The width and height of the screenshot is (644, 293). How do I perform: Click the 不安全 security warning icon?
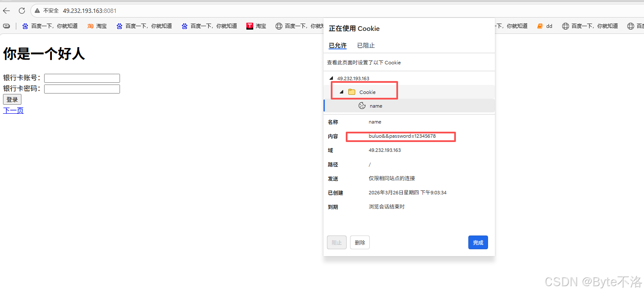(38, 11)
